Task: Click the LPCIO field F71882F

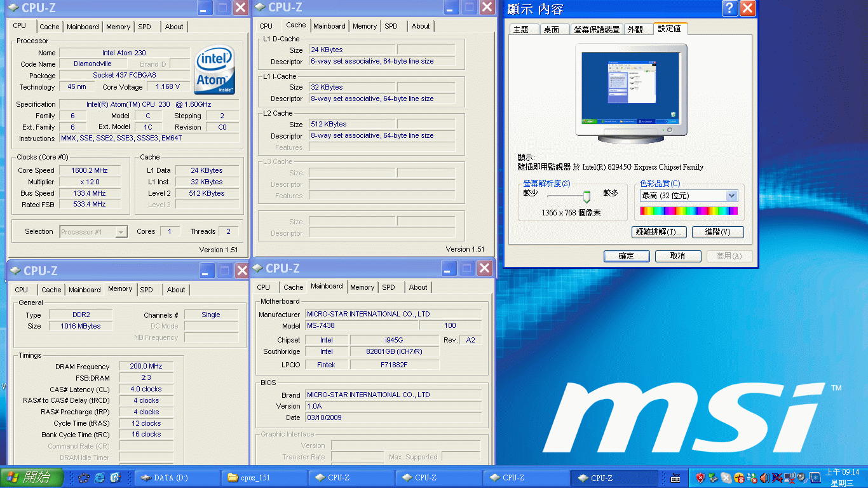Action: click(x=395, y=365)
